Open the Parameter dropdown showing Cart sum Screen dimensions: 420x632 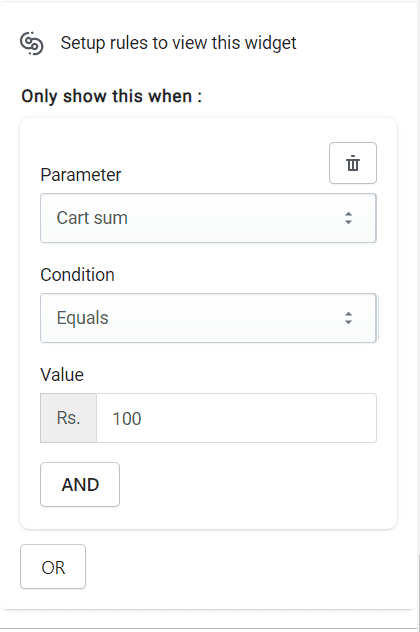pos(208,218)
